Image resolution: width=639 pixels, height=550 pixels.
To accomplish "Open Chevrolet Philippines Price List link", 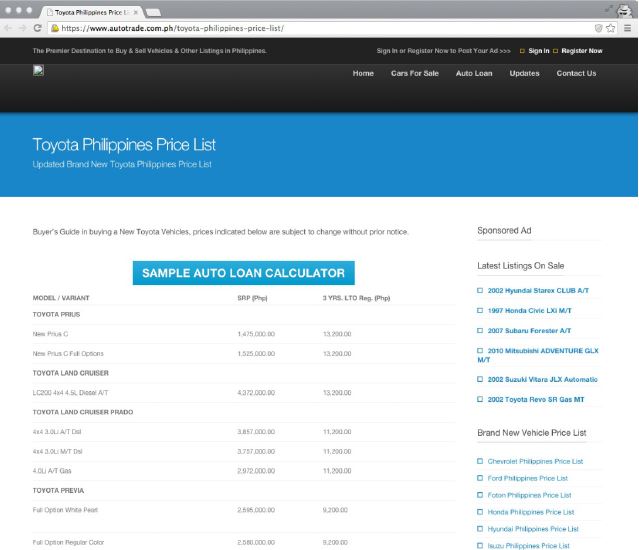I will (x=535, y=461).
